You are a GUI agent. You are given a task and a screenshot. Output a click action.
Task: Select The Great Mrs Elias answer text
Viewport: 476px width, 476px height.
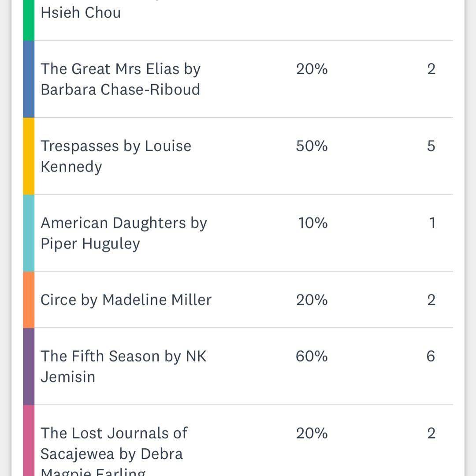point(120,79)
